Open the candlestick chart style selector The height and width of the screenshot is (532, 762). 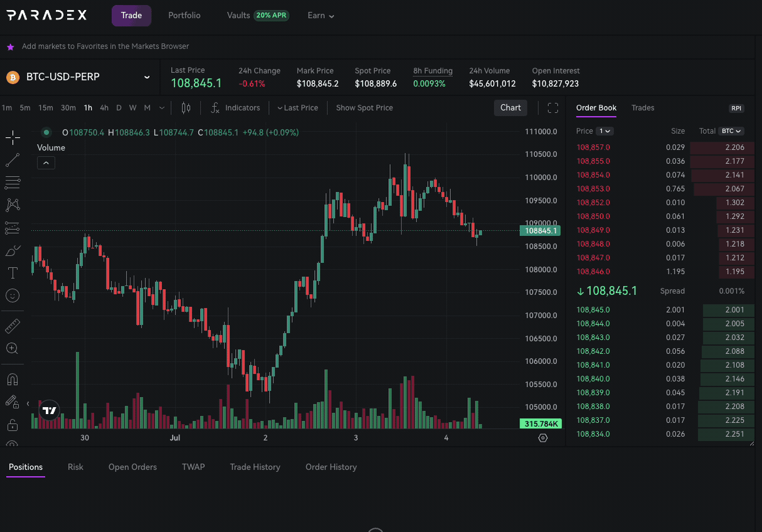(x=186, y=108)
